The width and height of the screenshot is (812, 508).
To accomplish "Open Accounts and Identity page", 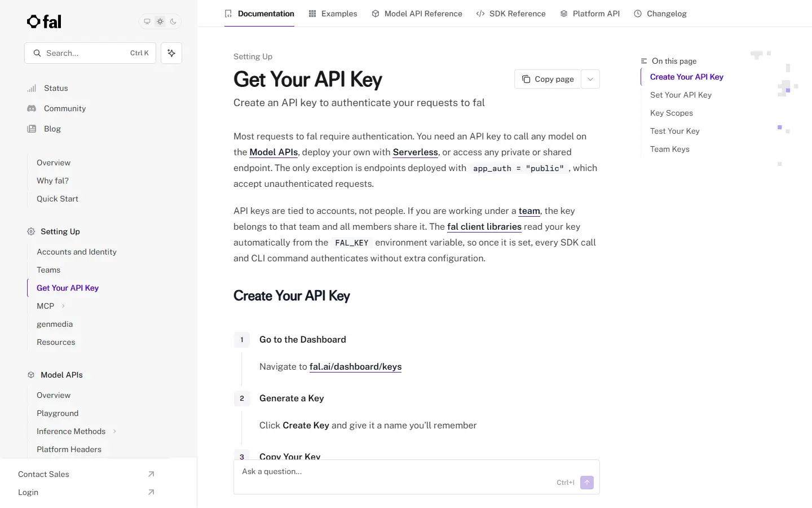I will coord(77,252).
